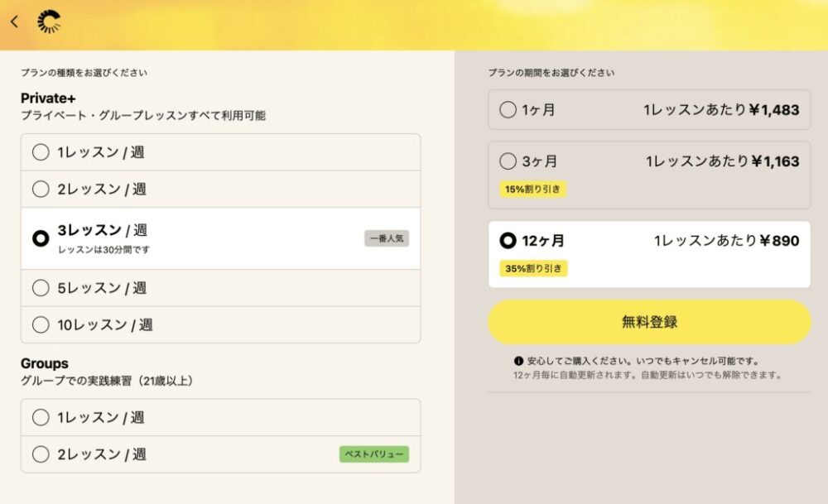This screenshot has width=828, height=504.
Task: Click the 15%割り引き discount tag
Action: point(533,189)
